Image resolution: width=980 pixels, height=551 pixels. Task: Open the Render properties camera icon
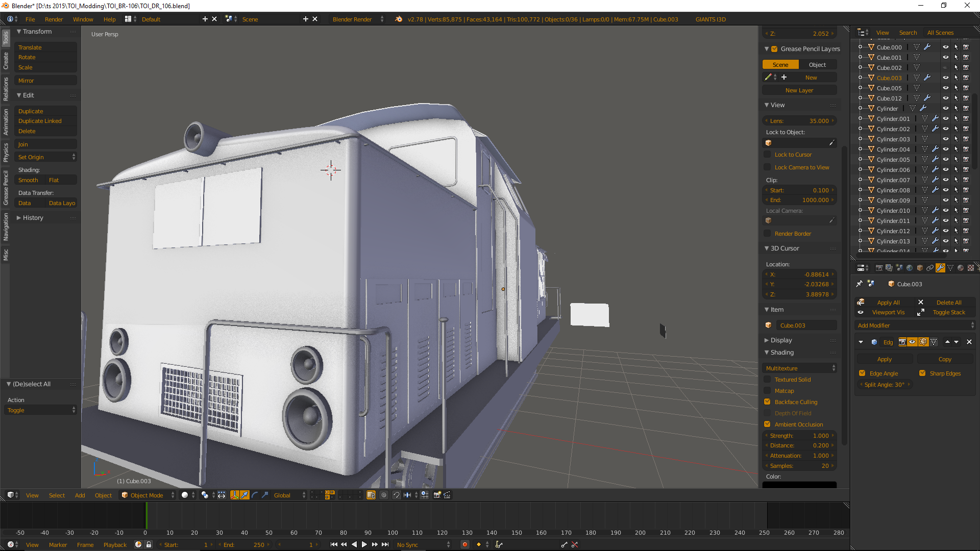click(879, 268)
